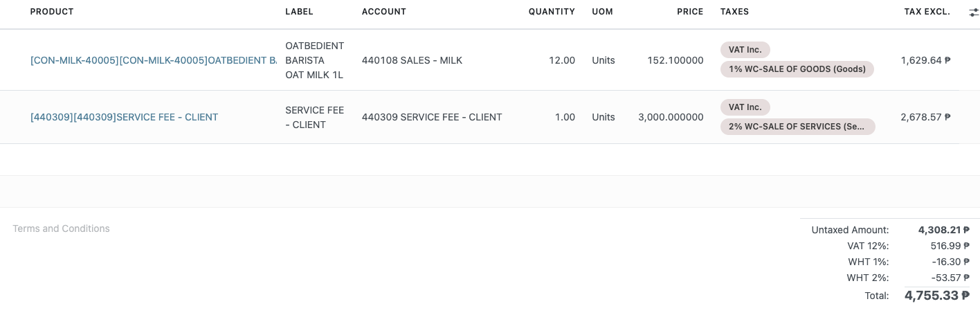
Task: Click VAT Inc. tag on service fee row
Action: click(x=745, y=107)
